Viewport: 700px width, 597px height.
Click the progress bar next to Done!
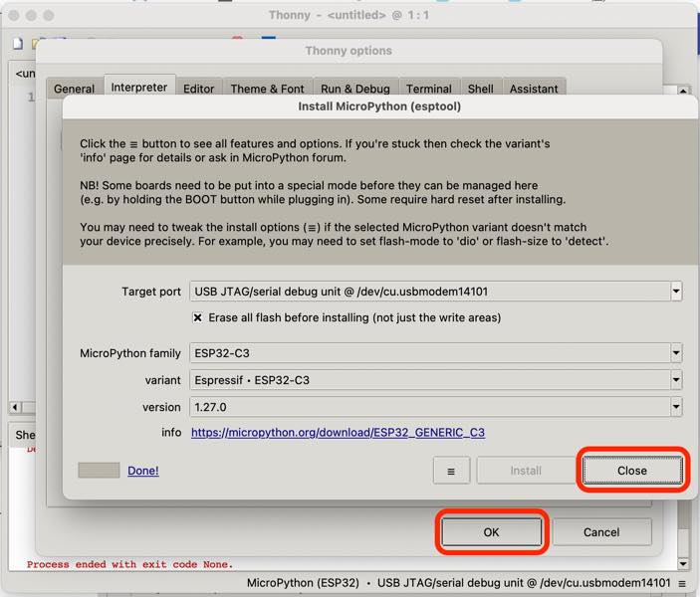point(99,471)
